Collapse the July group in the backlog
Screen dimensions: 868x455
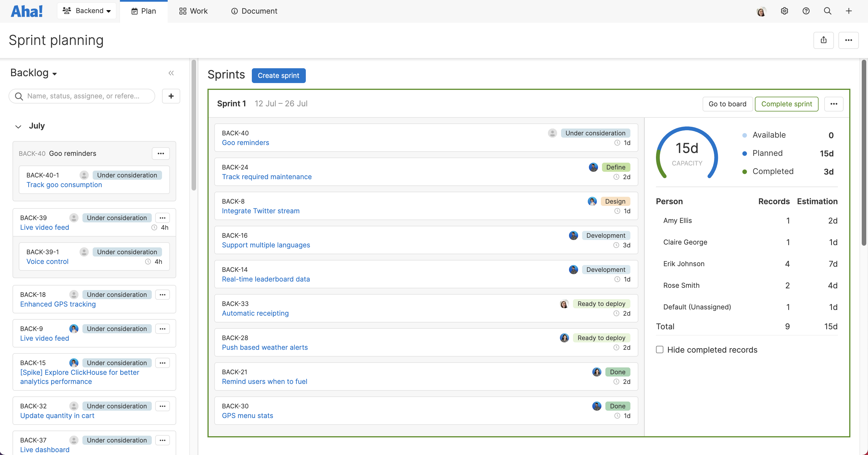click(18, 126)
